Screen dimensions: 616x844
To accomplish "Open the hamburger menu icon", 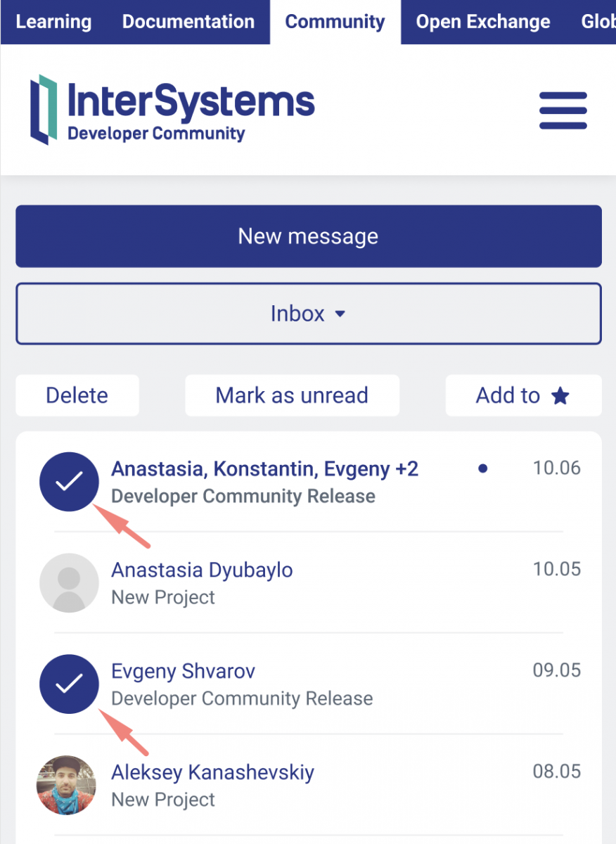I will 563,111.
